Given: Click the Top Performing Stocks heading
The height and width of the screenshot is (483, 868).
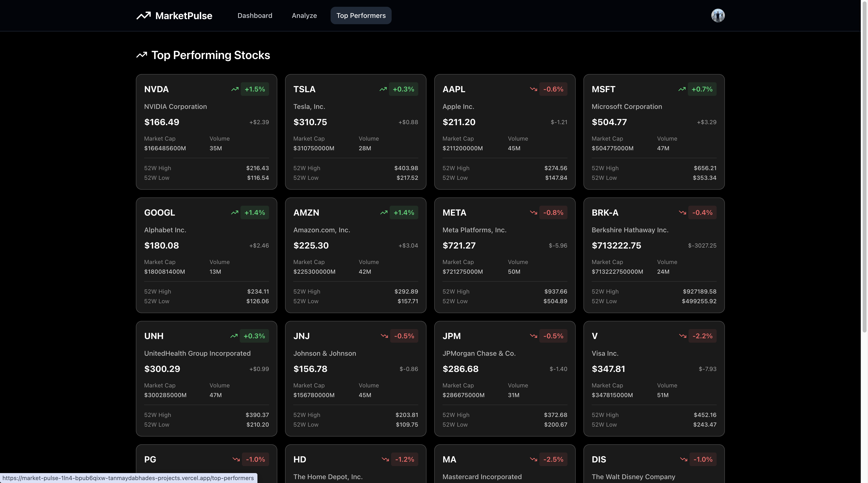Looking at the screenshot, I should [211, 55].
